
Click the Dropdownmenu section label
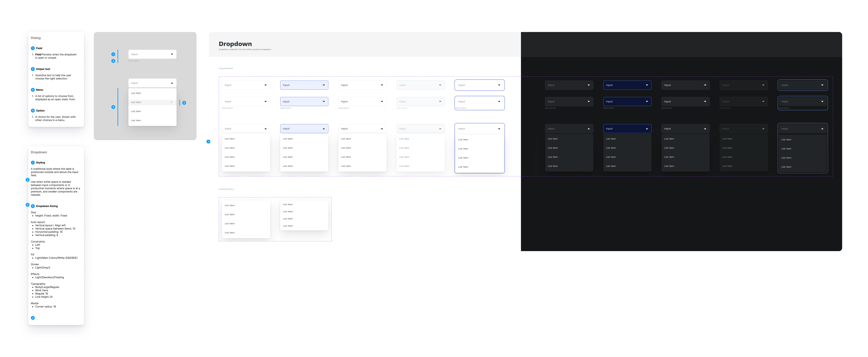pos(226,189)
